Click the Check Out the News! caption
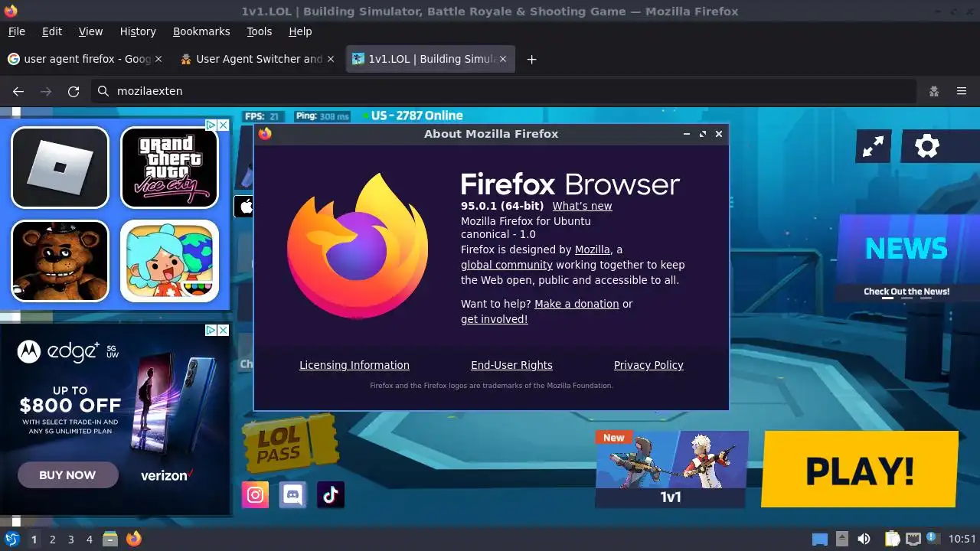 click(906, 292)
